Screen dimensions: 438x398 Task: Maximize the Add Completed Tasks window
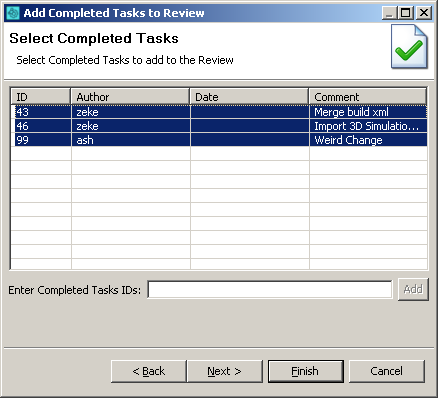click(406, 13)
